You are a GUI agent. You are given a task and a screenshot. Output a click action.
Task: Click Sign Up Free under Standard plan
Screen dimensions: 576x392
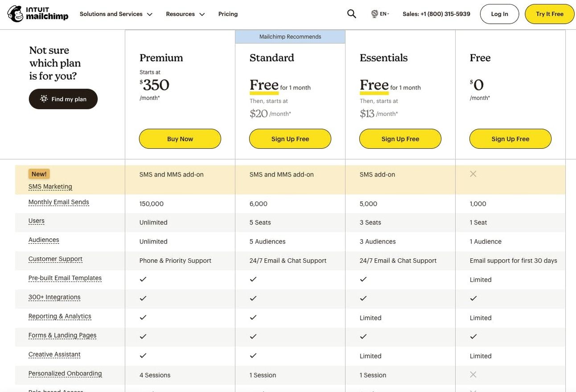tap(290, 139)
